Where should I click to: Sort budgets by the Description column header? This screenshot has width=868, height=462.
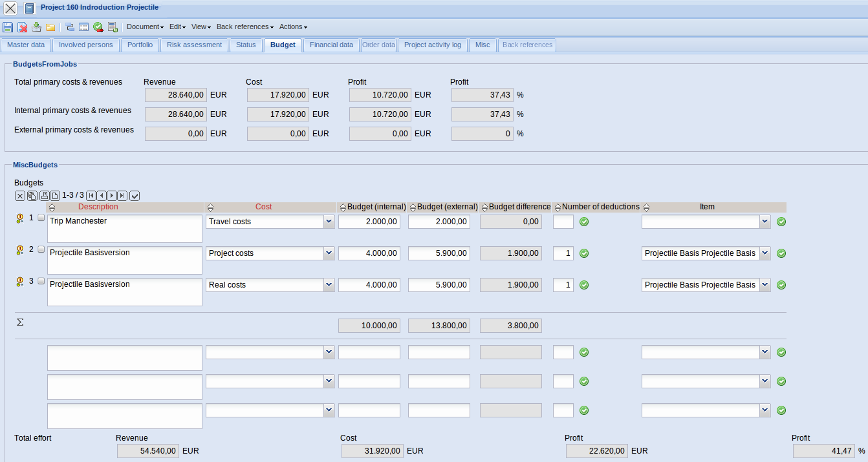98,207
